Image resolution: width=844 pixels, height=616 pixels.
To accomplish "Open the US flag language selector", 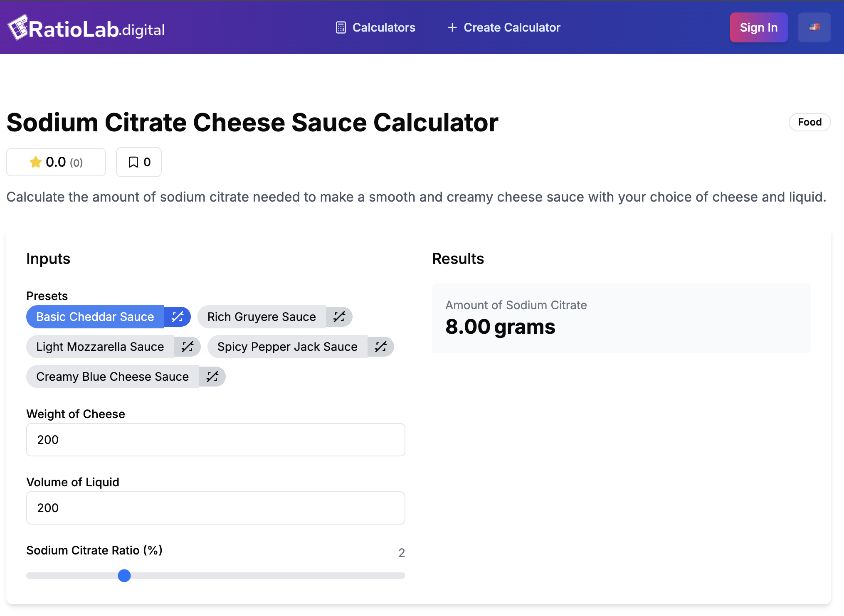I will pos(814,27).
